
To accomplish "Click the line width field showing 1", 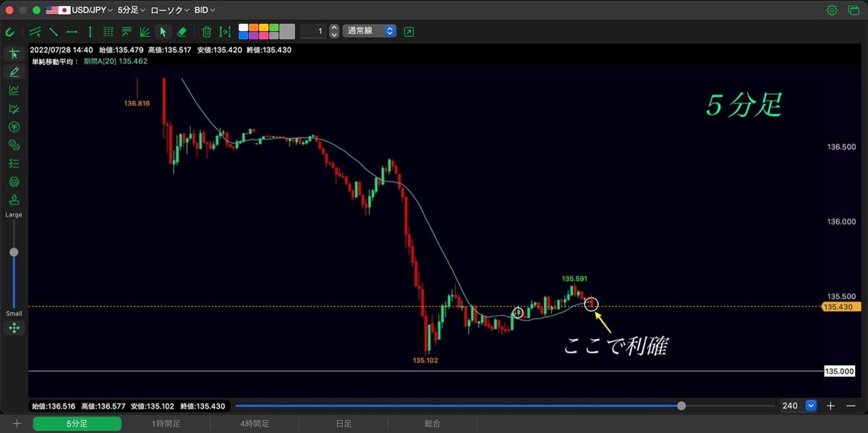I will pyautogui.click(x=312, y=31).
